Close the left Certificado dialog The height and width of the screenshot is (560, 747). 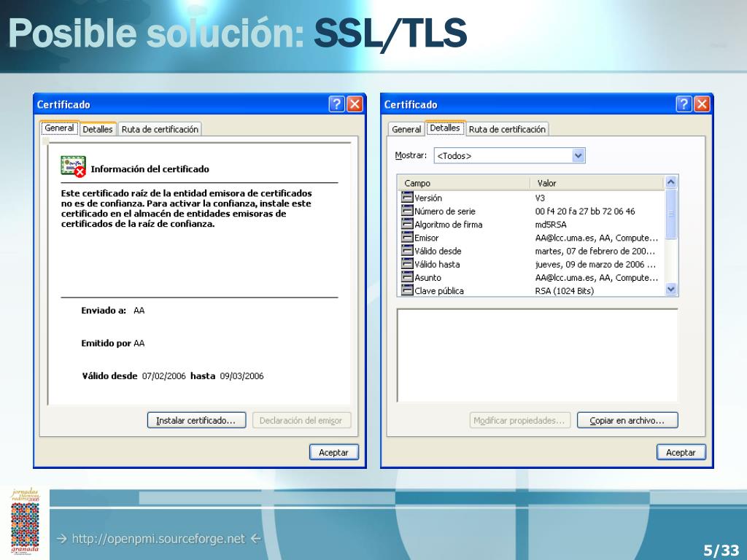[355, 104]
